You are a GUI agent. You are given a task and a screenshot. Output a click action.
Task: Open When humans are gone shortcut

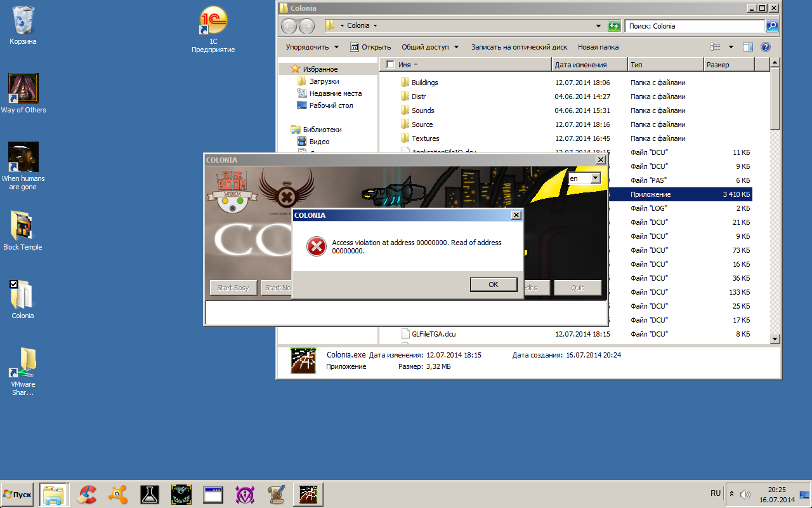click(x=23, y=166)
